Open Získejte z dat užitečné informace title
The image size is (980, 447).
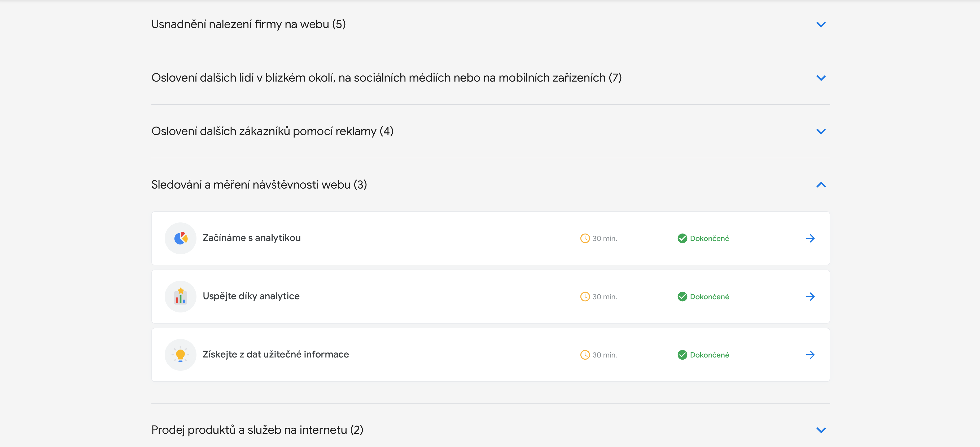click(275, 354)
